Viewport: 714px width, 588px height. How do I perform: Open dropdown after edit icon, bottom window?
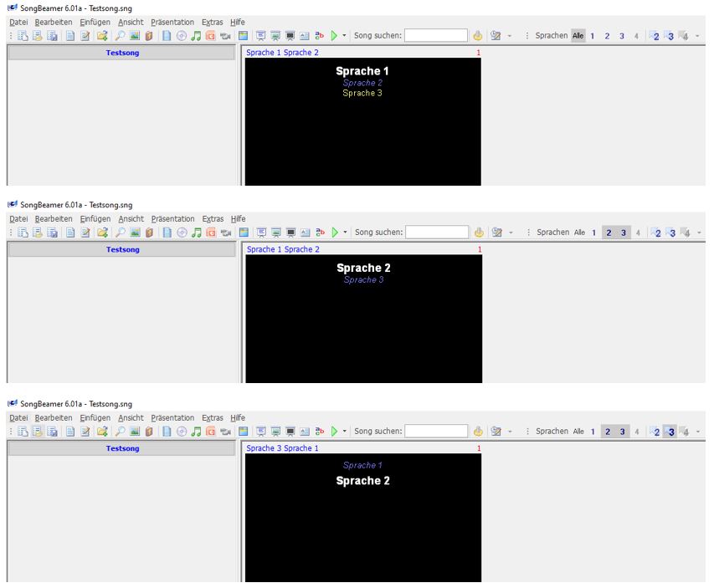pos(510,431)
